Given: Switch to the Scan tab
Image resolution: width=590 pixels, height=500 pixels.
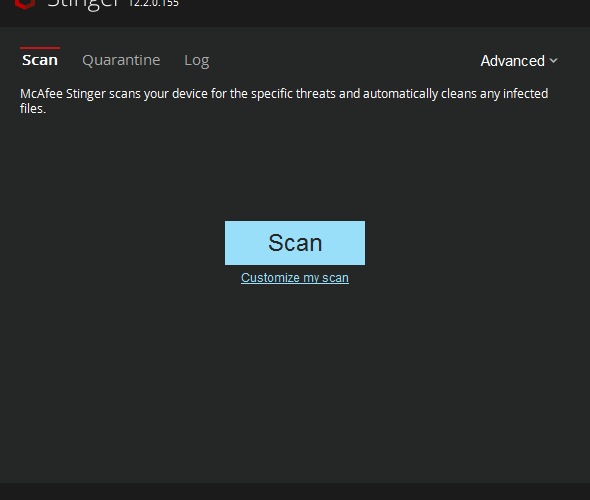Looking at the screenshot, I should (40, 60).
